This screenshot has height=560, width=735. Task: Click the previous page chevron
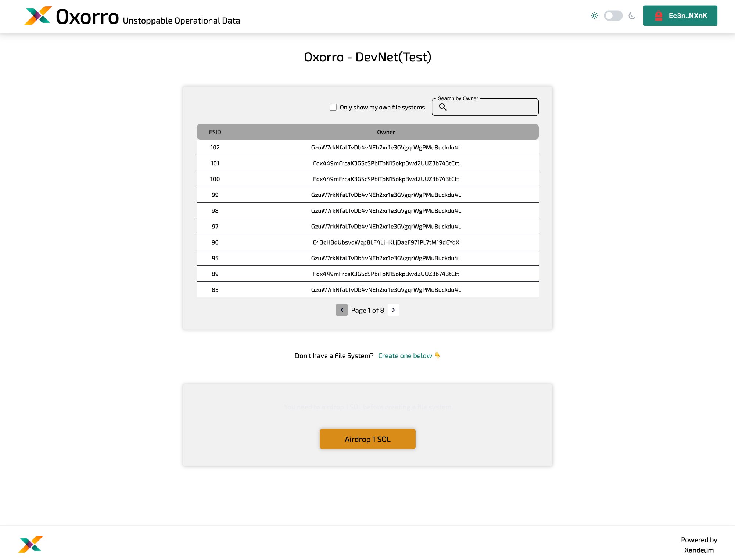tap(342, 310)
